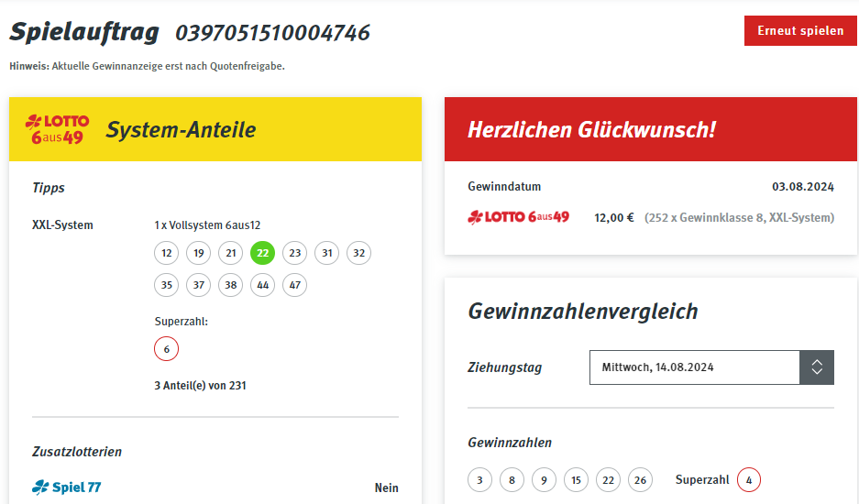Click the System-Anteile heading
Screen dimensions: 859x504
[x=181, y=130]
